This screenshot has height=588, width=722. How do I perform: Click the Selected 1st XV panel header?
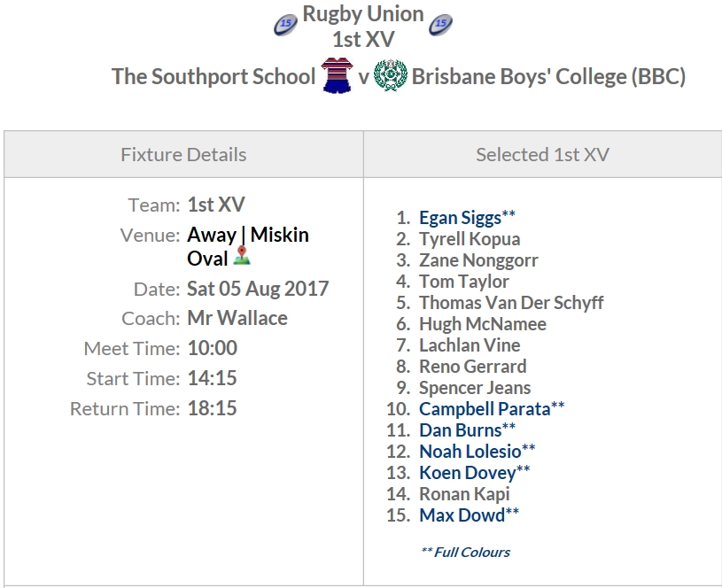(542, 154)
